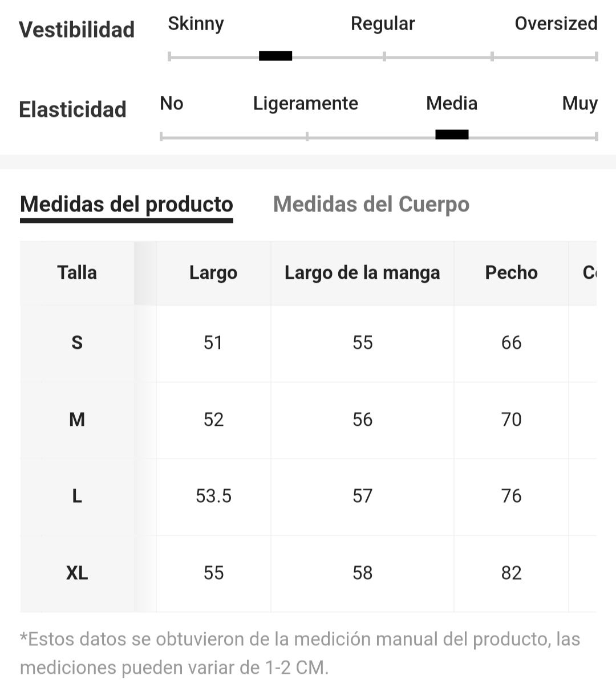Click the Largo de la manga header
The height and width of the screenshot is (696, 616).
362,272
